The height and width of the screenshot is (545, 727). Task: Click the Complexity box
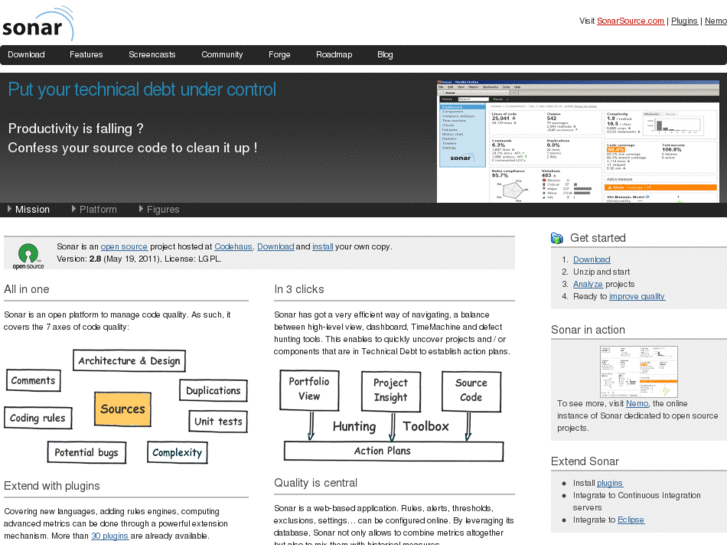tap(177, 452)
